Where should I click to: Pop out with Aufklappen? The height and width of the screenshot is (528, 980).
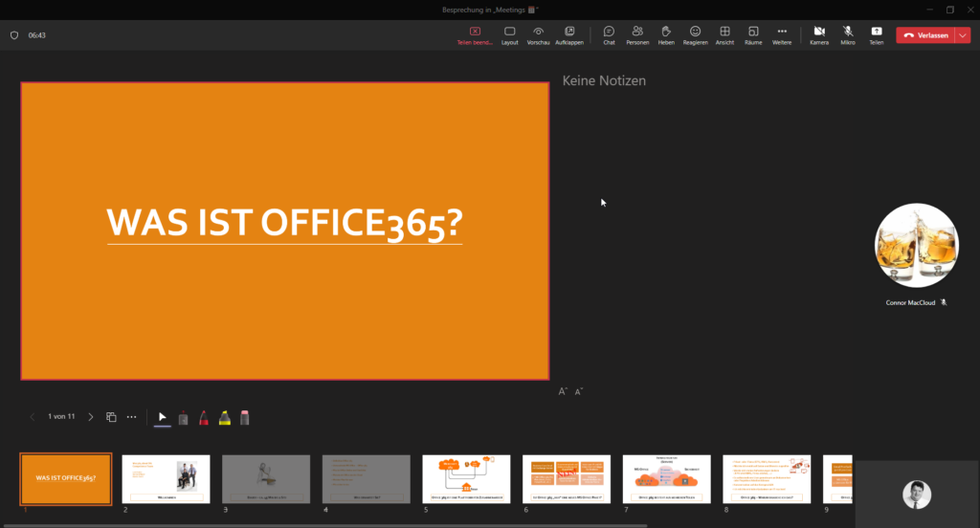point(569,35)
